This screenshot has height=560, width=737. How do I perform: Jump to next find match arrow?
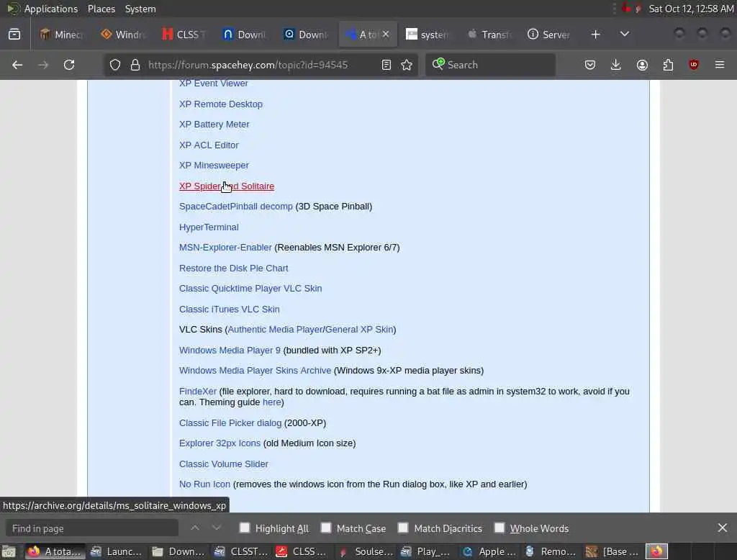pos(216,528)
